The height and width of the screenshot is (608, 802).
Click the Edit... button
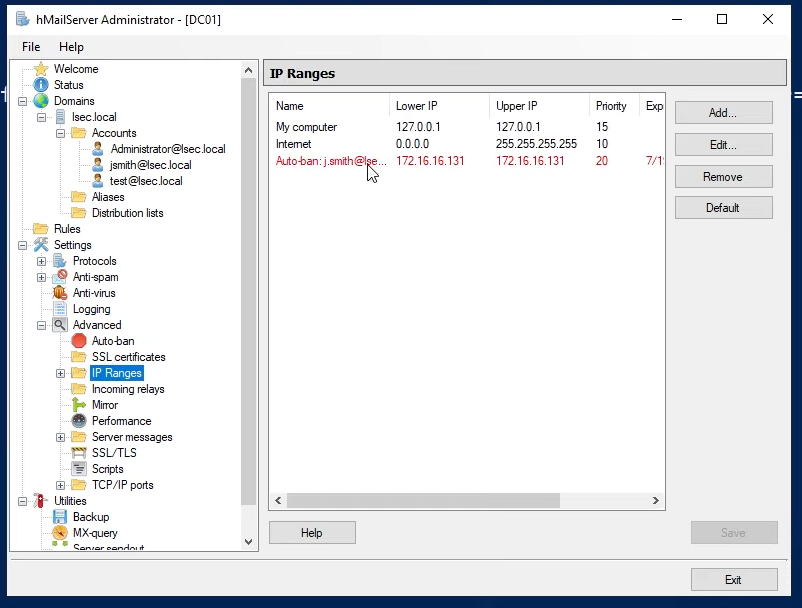723,145
